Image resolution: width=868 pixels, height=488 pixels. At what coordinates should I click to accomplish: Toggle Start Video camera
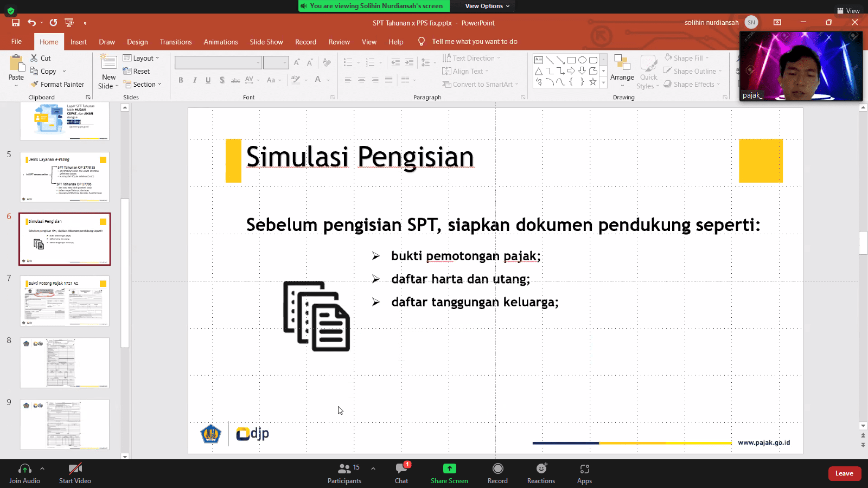tap(75, 473)
